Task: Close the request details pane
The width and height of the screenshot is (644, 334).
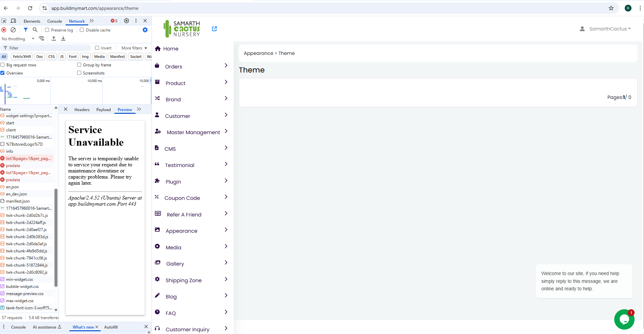Action: [66, 109]
